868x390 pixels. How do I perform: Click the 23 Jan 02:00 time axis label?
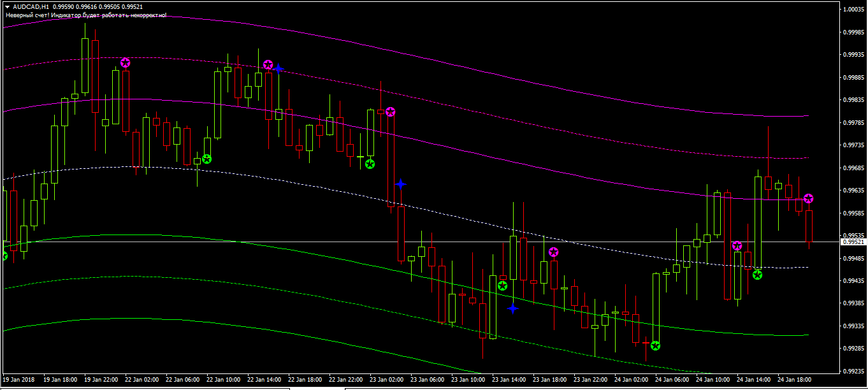389,379
